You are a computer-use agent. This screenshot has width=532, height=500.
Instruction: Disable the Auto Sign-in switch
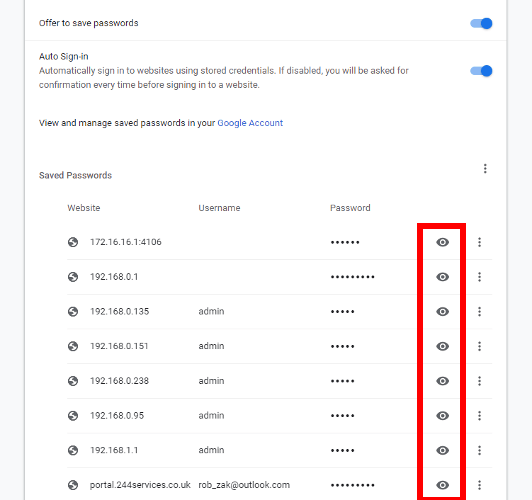point(481,71)
